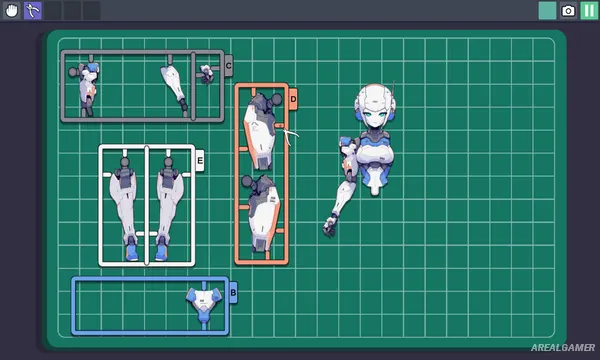Pick the forearm part on runner C
The width and height of the screenshot is (600, 360).
click(174, 88)
